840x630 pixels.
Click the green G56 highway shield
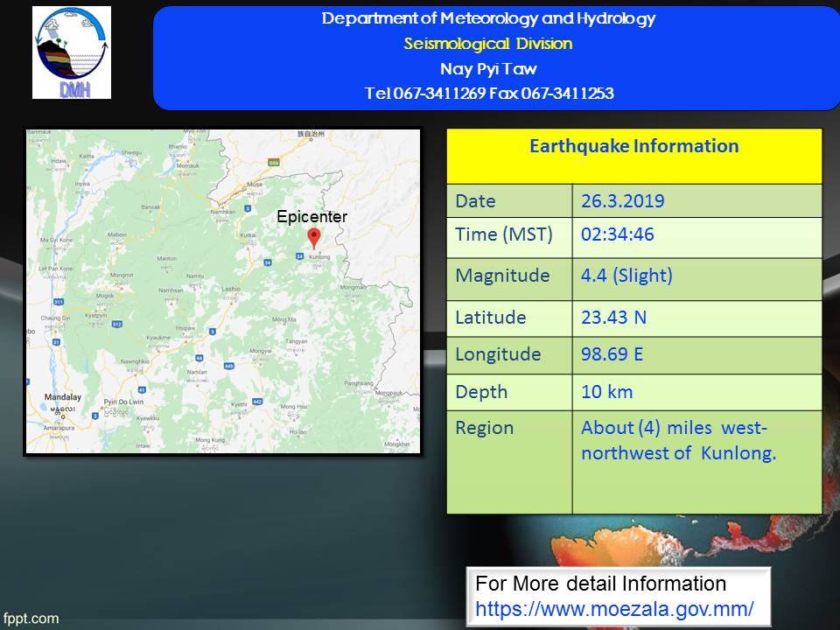tap(273, 162)
